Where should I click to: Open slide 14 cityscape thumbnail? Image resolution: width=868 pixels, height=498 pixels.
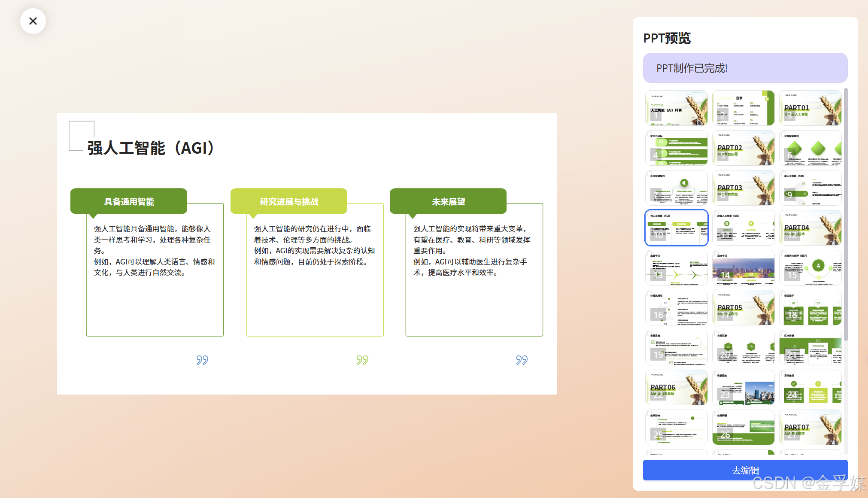click(x=743, y=268)
